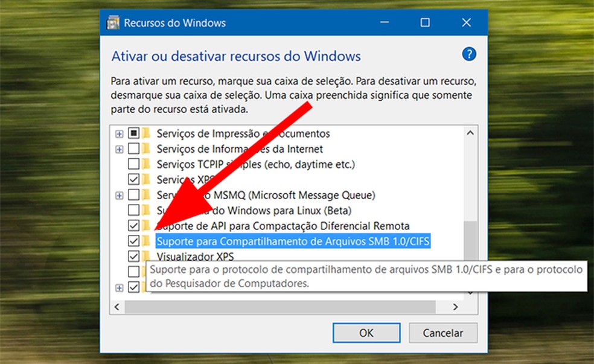Click folder icon beside Visualizador XPS

[x=146, y=257]
